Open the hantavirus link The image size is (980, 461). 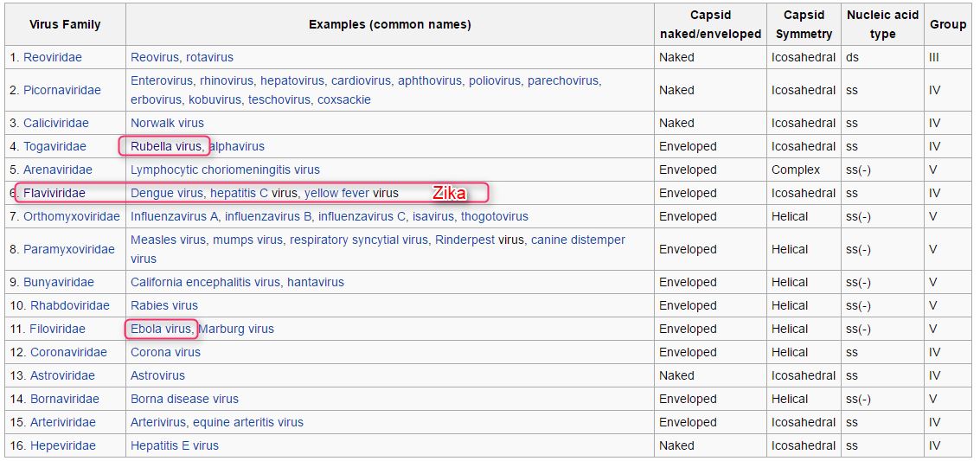click(316, 282)
